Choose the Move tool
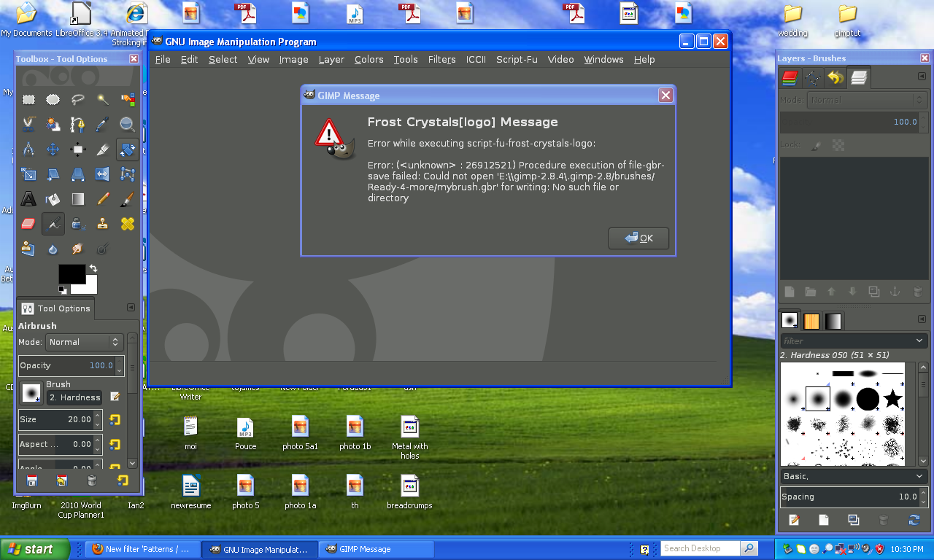 click(53, 149)
